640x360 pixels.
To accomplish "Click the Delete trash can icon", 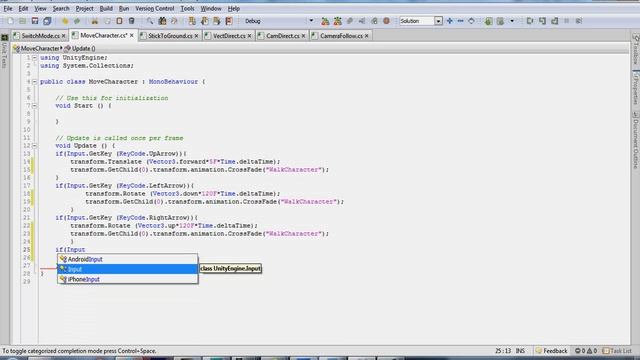I will [131, 21].
